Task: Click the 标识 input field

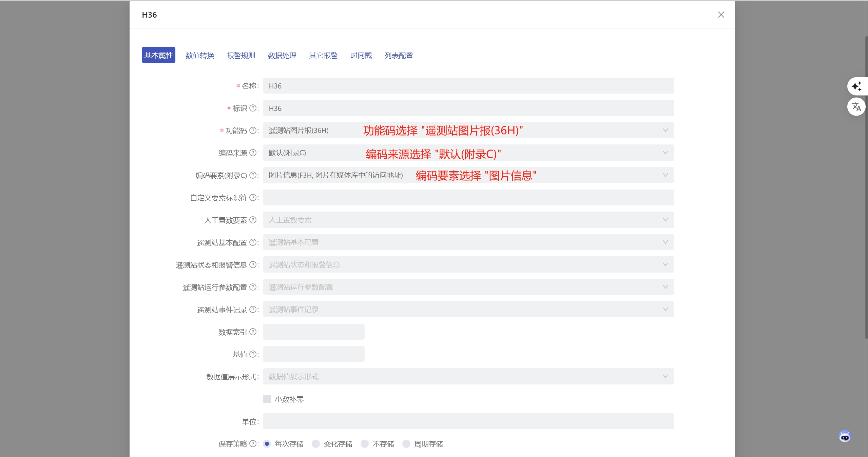Action: coord(468,108)
